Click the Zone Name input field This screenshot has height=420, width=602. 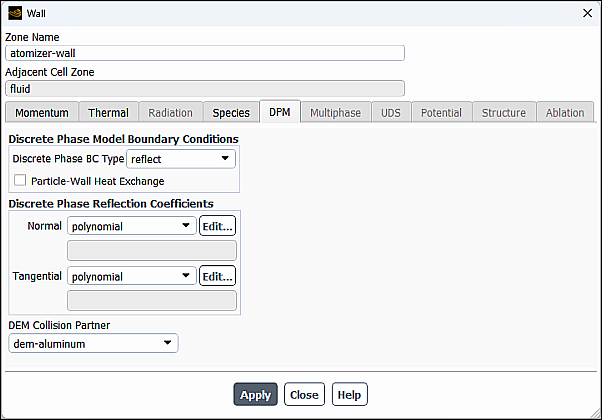[205, 53]
